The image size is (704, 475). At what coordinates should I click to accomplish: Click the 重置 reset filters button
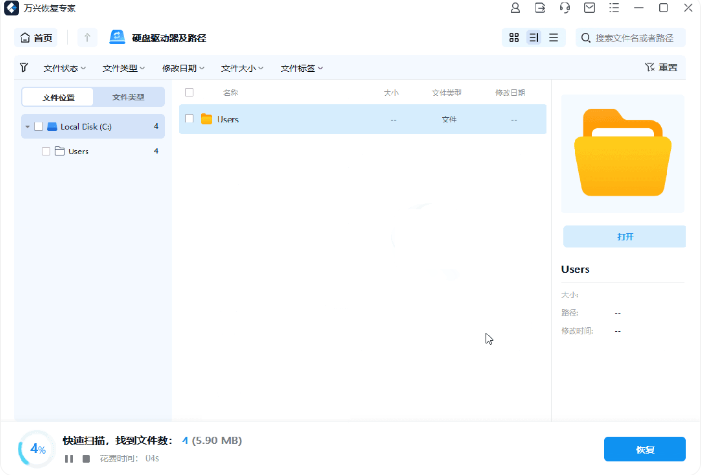661,67
